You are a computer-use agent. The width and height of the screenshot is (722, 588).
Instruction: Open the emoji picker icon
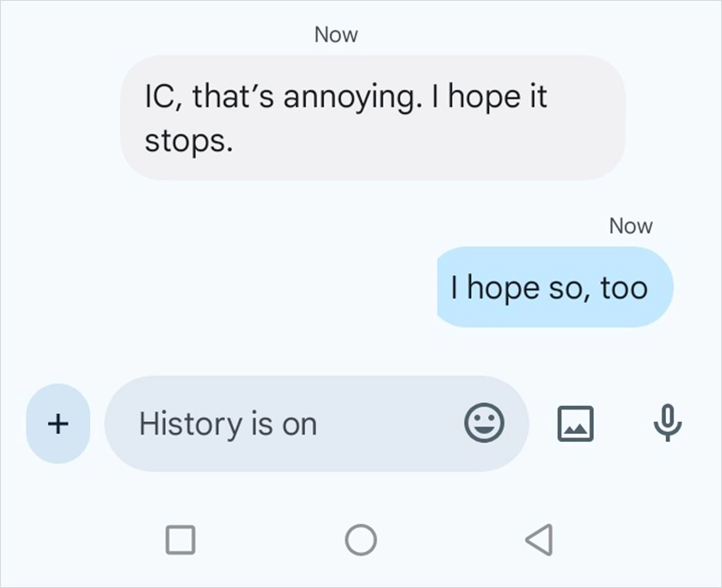[486, 424]
